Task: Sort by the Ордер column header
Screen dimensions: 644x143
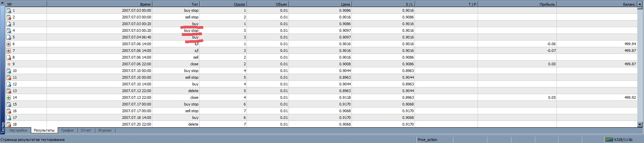Action: [223, 4]
